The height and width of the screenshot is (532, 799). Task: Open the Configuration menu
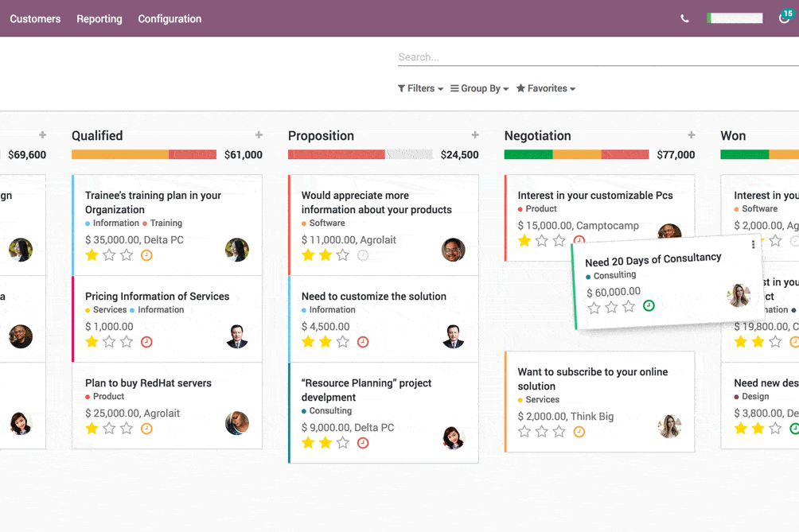tap(170, 18)
